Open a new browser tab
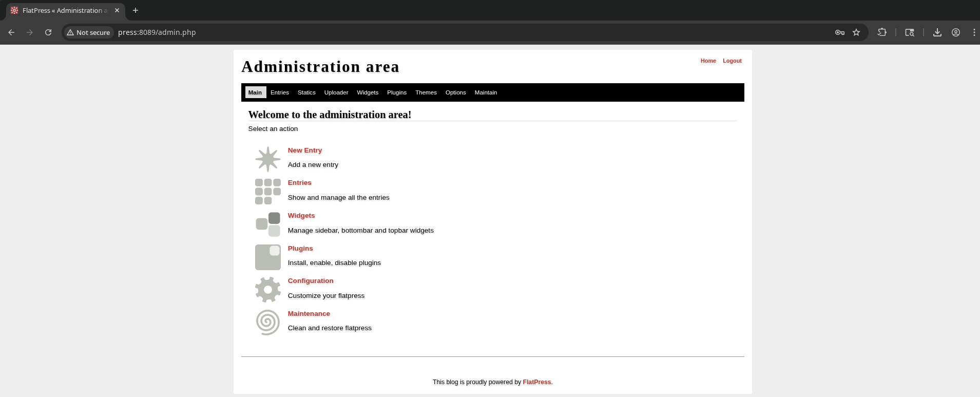 (x=136, y=10)
